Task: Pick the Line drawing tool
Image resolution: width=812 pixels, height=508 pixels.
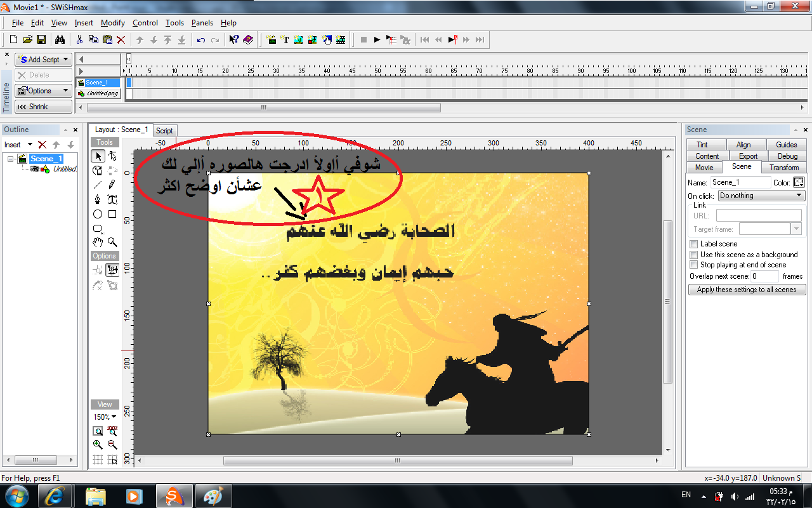Action: tap(98, 185)
